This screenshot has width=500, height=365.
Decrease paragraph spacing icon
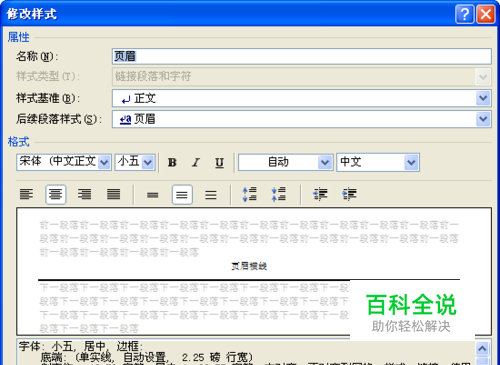pos(279,194)
